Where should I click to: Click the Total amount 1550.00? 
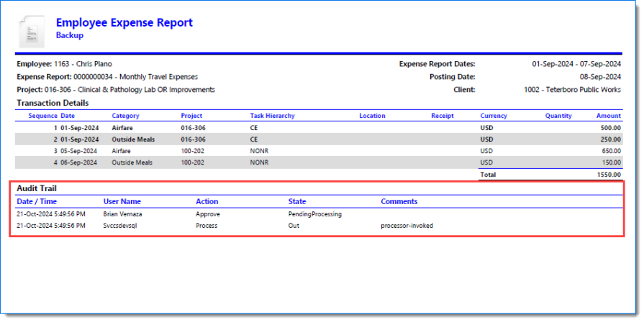pos(608,175)
